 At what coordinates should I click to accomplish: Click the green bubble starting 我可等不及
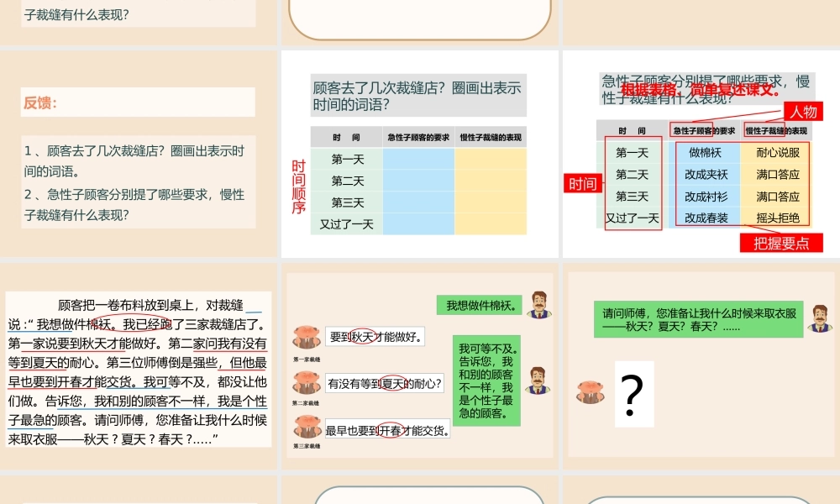(486, 381)
